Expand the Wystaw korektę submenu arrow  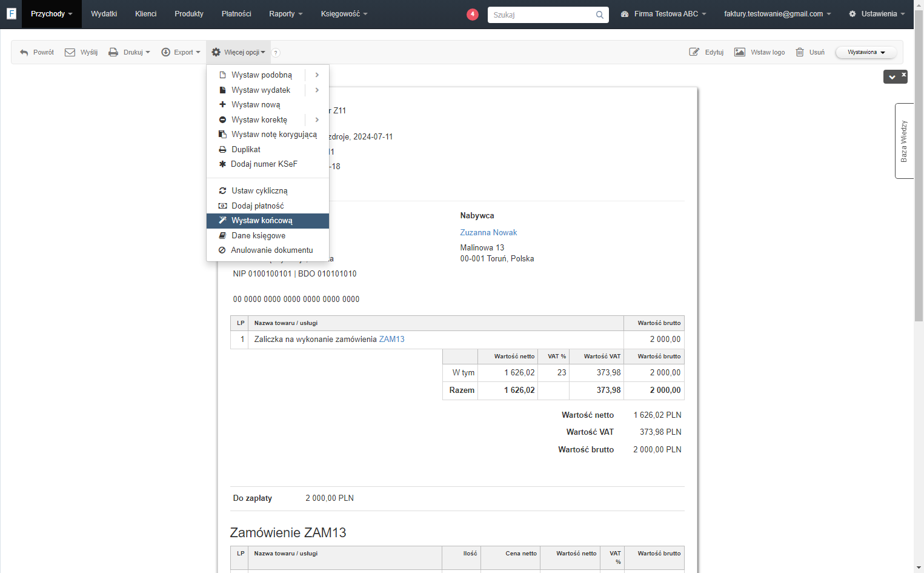pyautogui.click(x=317, y=119)
